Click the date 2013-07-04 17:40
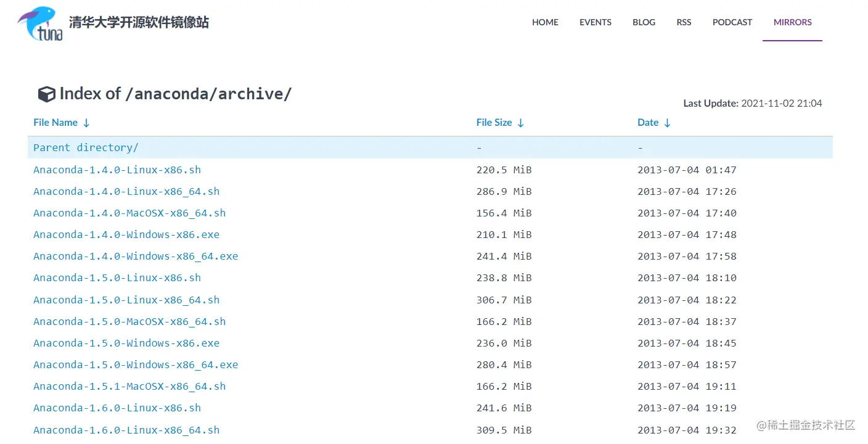Viewport: 868px width, 444px height. tap(687, 213)
